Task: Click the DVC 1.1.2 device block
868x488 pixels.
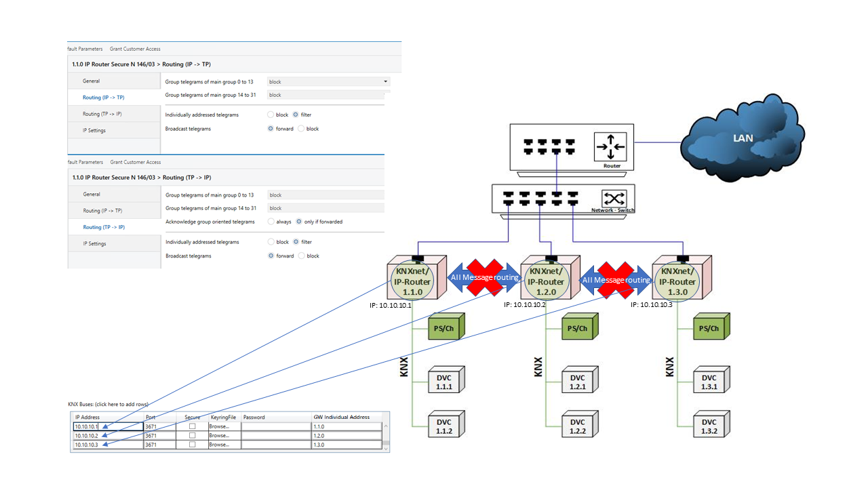Action: 445,427
